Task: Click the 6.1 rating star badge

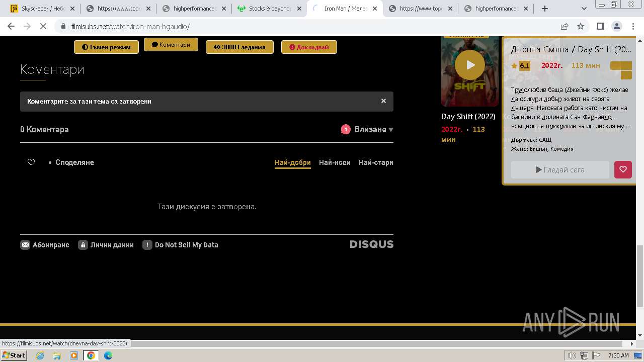Action: point(520,66)
